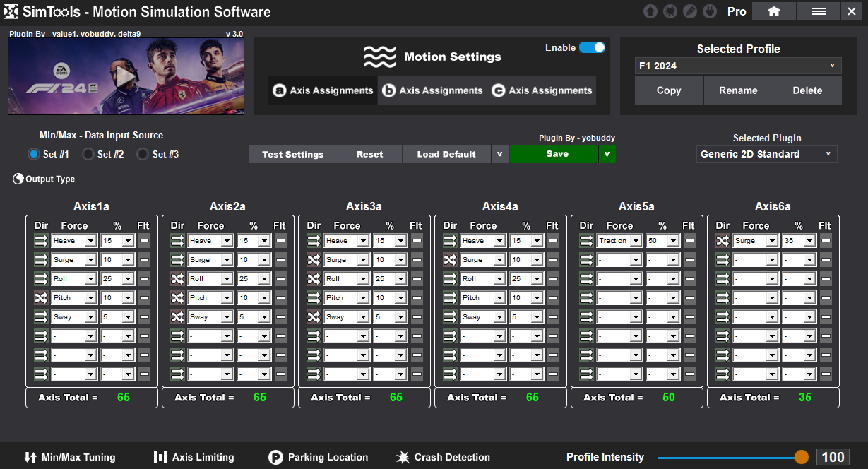Screen dimensions: 868x469
Task: Open filter for Axis1a Heave row
Action: [x=144, y=241]
